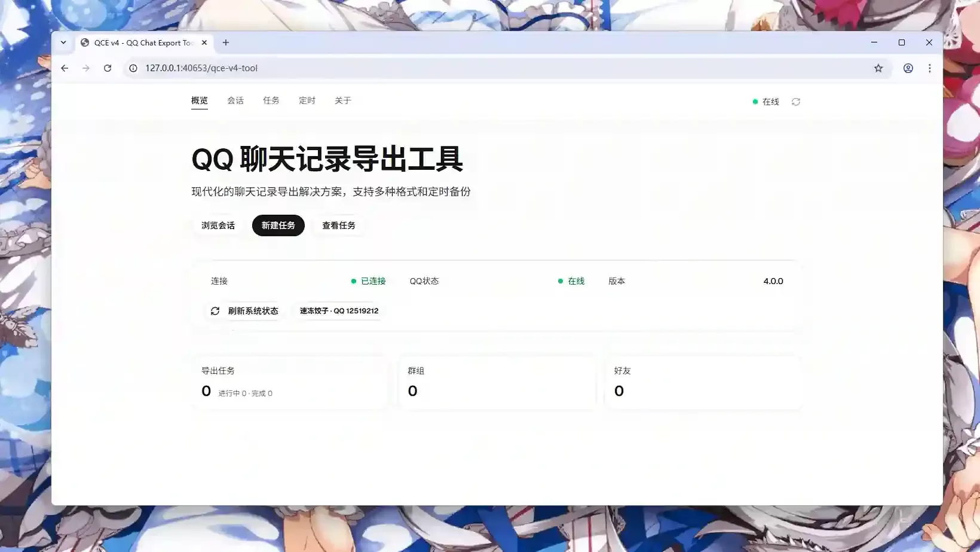Go to the 关于 tab

(343, 100)
